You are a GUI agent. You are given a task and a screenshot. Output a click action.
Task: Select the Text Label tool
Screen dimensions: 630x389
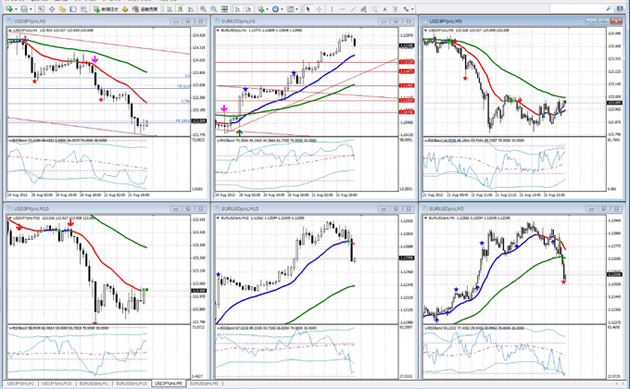click(x=395, y=9)
